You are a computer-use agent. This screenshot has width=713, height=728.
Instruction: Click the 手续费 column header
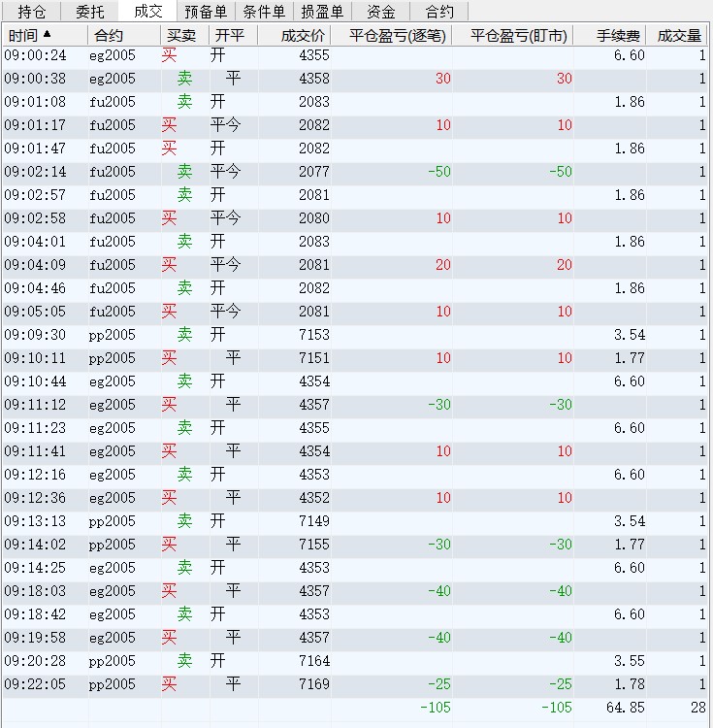coord(609,35)
